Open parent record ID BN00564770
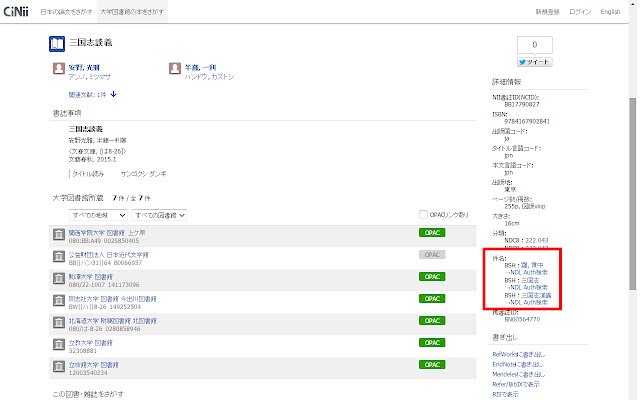Image resolution: width=640 pixels, height=400 pixels. tap(522, 319)
